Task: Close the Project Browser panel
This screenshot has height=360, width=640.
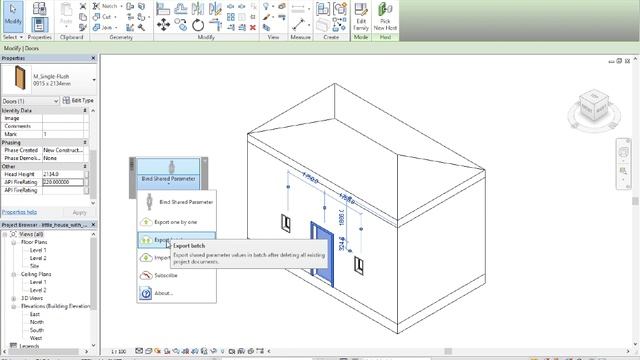Action: 93,225
